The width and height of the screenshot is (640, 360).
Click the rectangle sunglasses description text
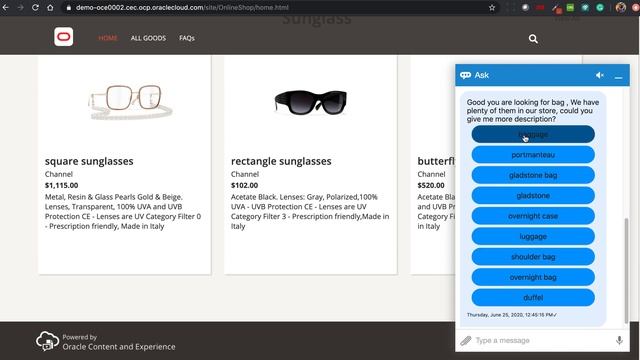(310, 211)
